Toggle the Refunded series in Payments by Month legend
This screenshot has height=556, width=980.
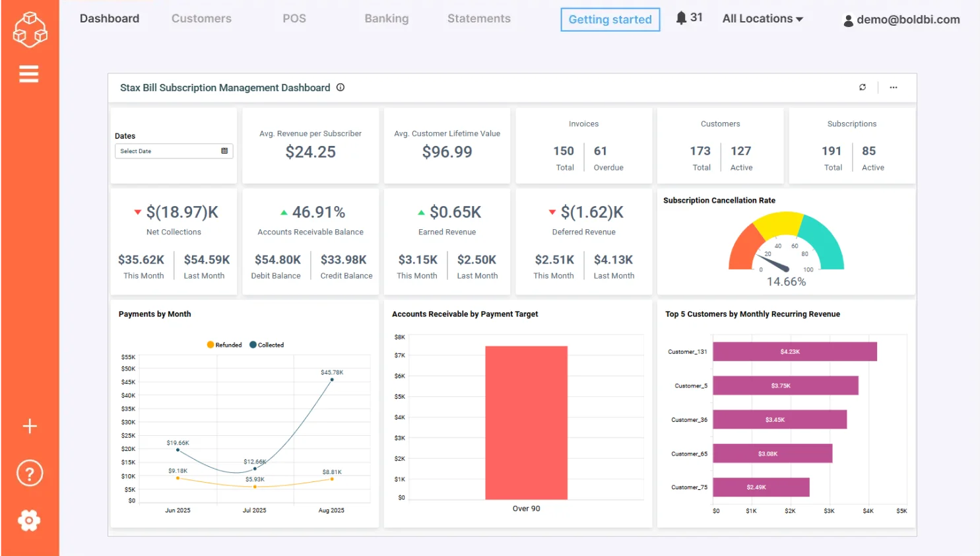224,344
